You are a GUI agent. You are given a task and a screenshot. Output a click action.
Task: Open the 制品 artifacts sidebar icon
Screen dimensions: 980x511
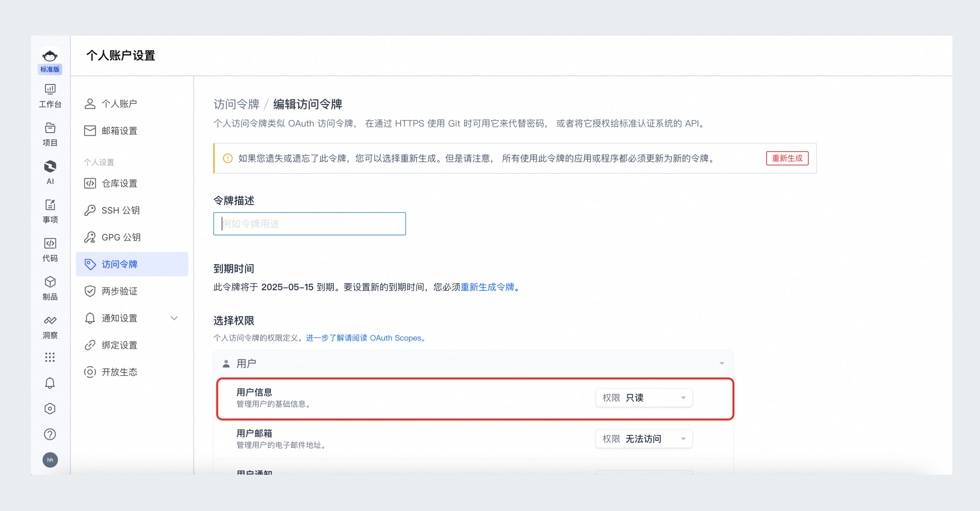[x=50, y=288]
